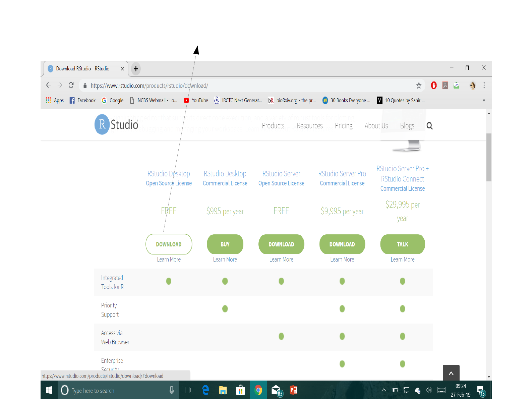Show hidden system tray icons
The image size is (532, 399).
coord(384,390)
